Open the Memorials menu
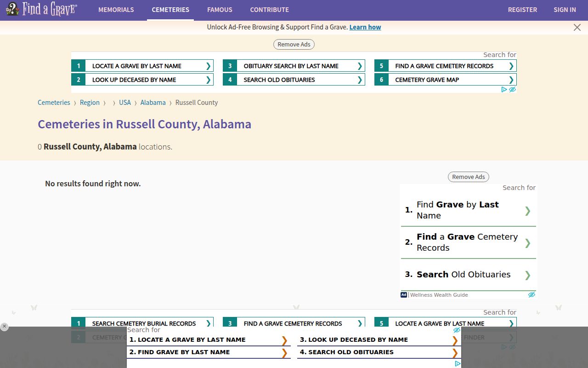The height and width of the screenshot is (368, 588). tap(116, 10)
